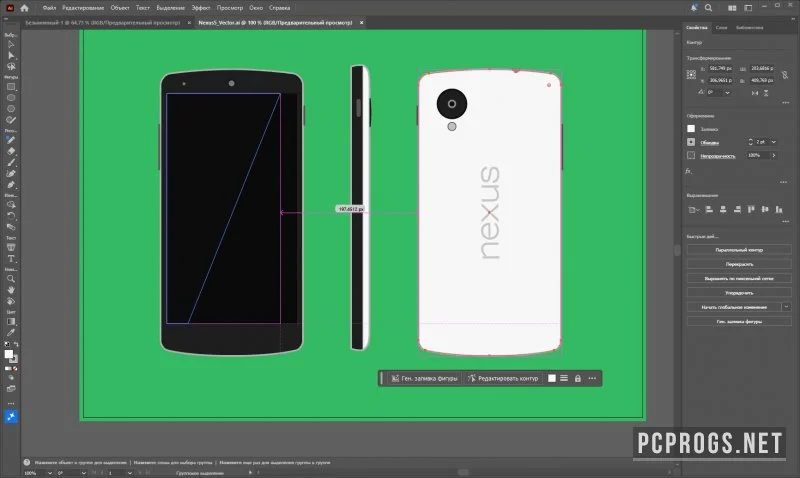Screen dimensions: 800x478
Task: Open the Редактирование menu
Action: pyautogui.click(x=83, y=8)
